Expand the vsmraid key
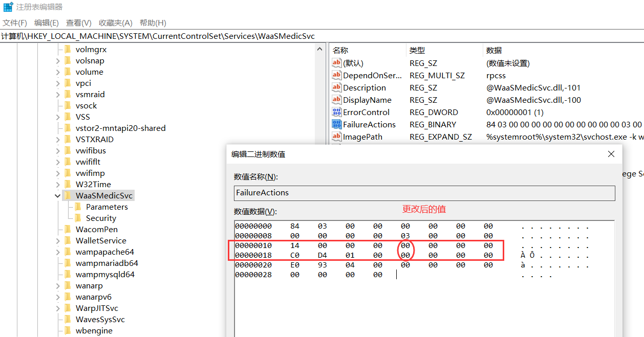The height and width of the screenshot is (337, 644). click(x=58, y=95)
